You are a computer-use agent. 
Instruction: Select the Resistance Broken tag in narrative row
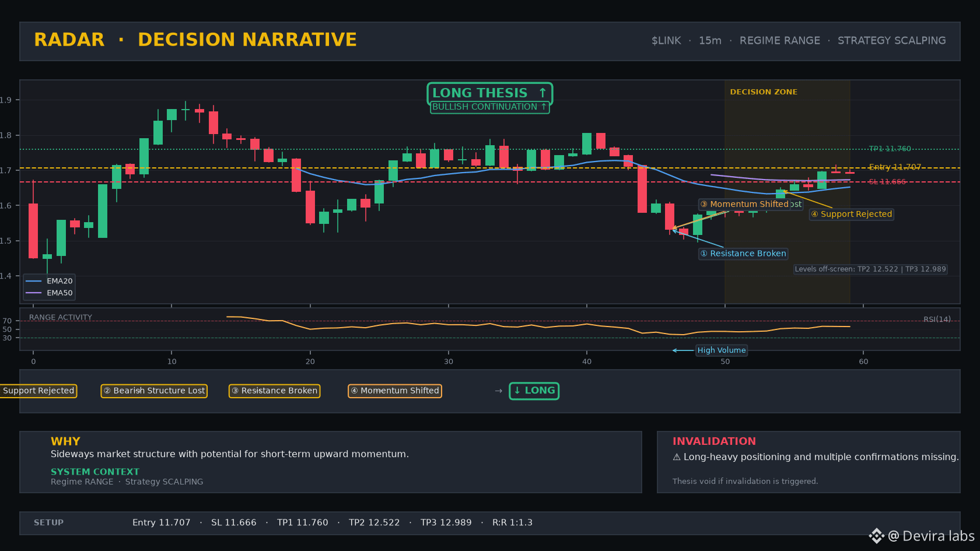(x=274, y=391)
